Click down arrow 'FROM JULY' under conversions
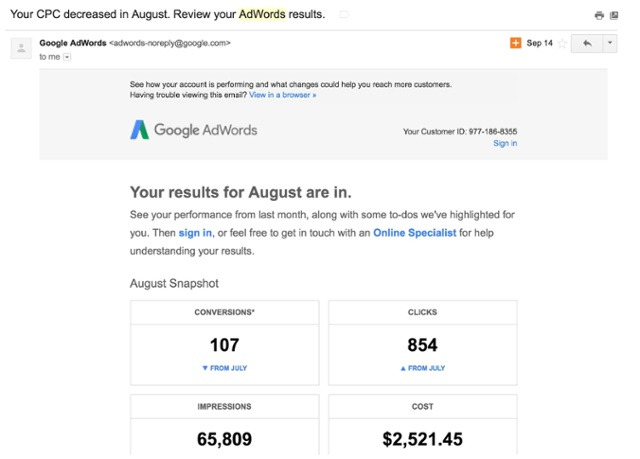 click(224, 368)
